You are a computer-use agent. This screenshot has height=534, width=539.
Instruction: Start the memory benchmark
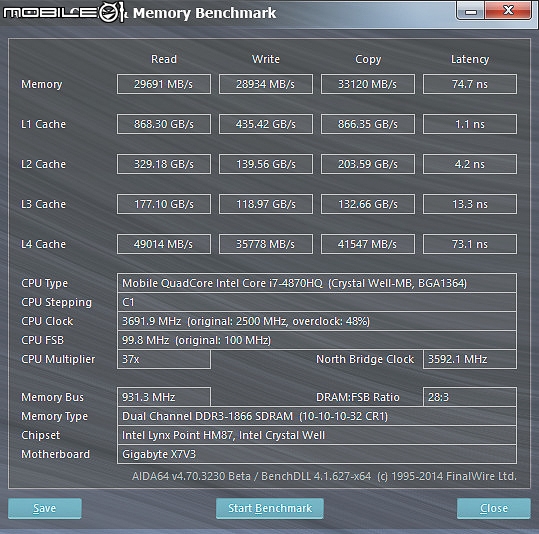pyautogui.click(x=270, y=508)
